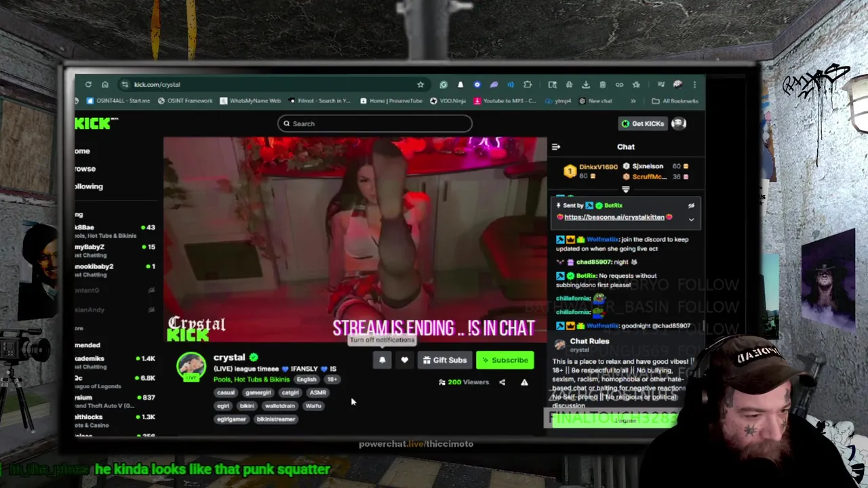This screenshot has height=488, width=868.
Task: Click the catgirl tag
Action: (x=290, y=392)
